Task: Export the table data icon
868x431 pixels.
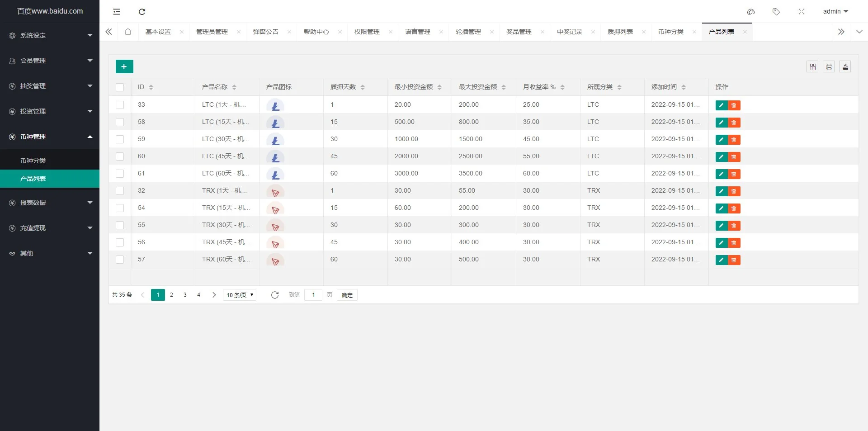Action: pos(845,67)
